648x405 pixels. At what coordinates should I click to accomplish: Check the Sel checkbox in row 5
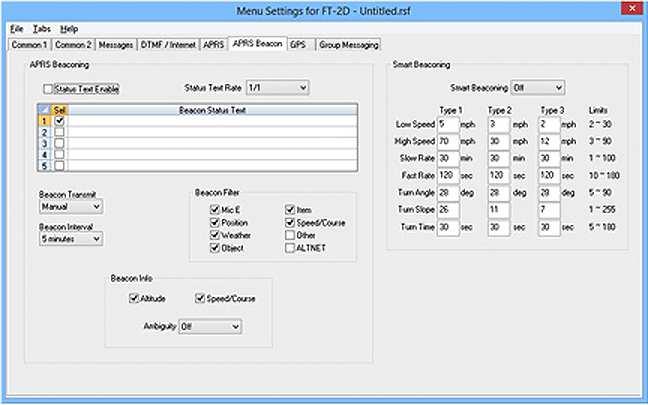(60, 166)
